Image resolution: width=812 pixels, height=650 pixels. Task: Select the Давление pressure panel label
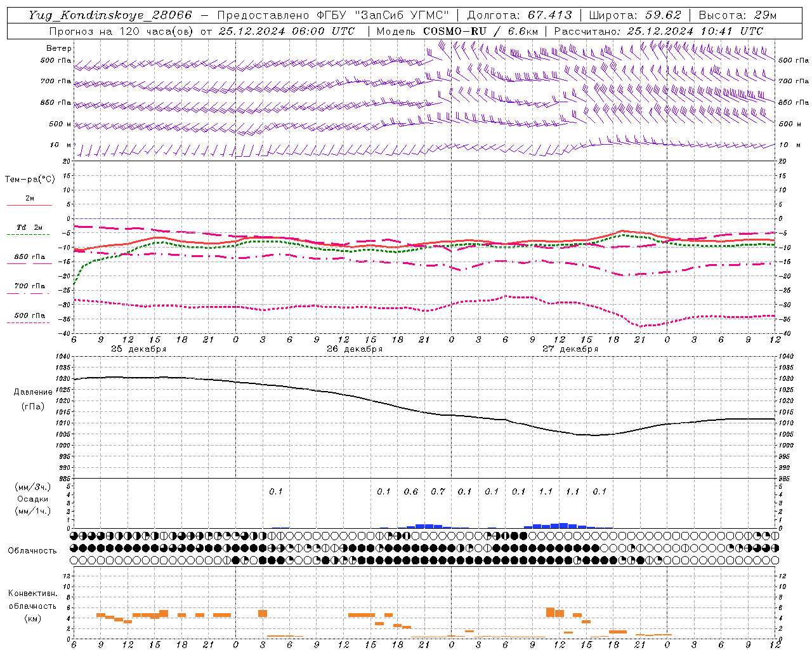(33, 392)
